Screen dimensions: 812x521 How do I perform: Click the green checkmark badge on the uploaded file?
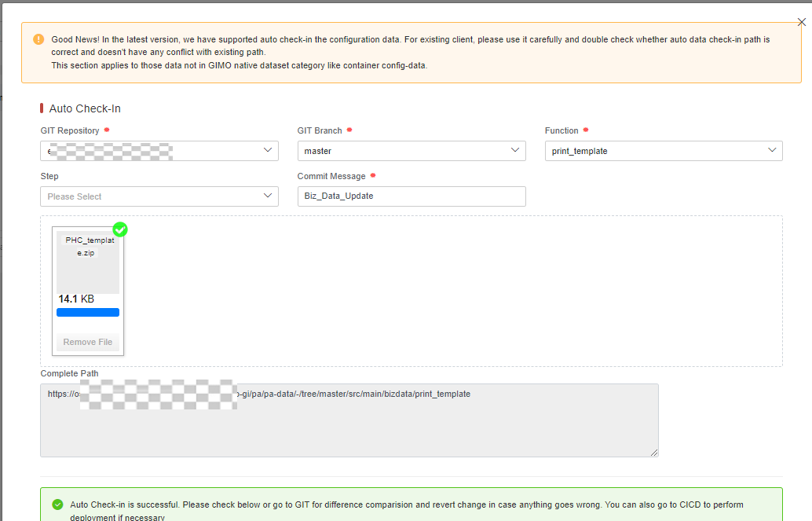coord(120,229)
